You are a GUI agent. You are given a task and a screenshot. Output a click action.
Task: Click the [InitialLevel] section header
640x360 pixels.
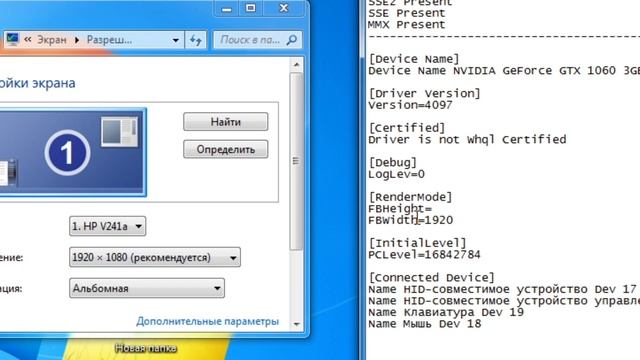[417, 243]
